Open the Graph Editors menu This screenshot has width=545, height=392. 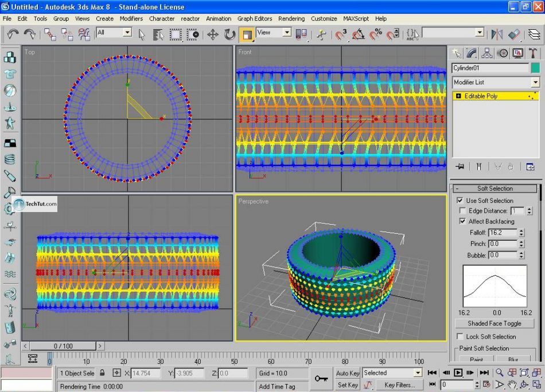pyautogui.click(x=255, y=19)
